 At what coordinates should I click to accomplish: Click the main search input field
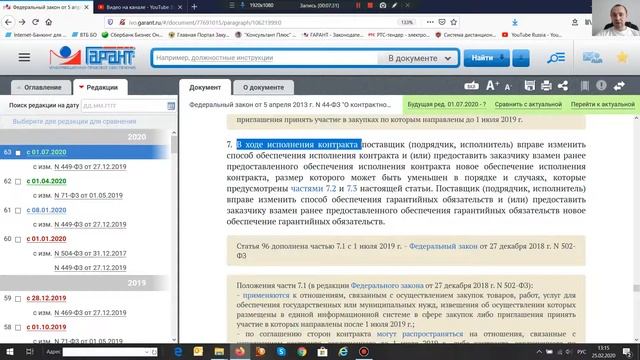[264, 58]
